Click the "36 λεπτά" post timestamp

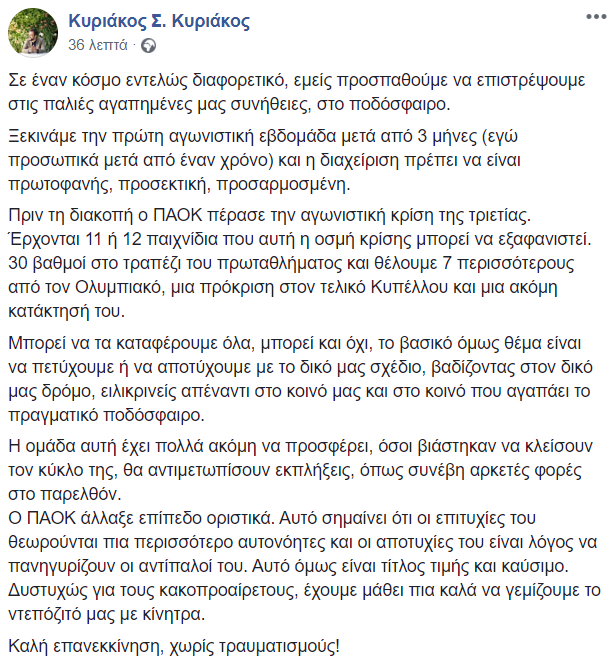click(98, 46)
